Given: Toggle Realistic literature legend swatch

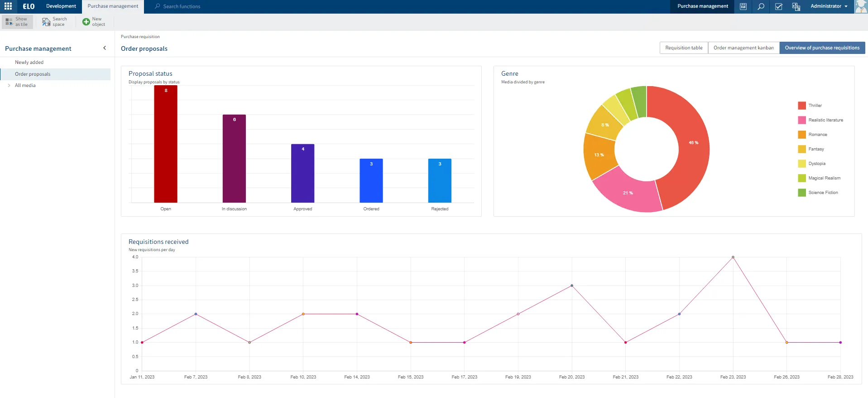Looking at the screenshot, I should coord(801,120).
